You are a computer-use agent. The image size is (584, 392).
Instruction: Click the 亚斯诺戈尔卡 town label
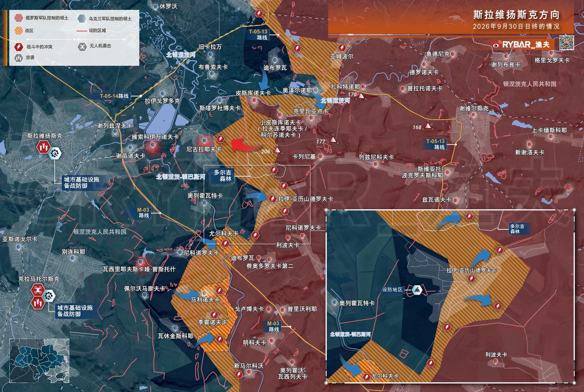(x=20, y=239)
